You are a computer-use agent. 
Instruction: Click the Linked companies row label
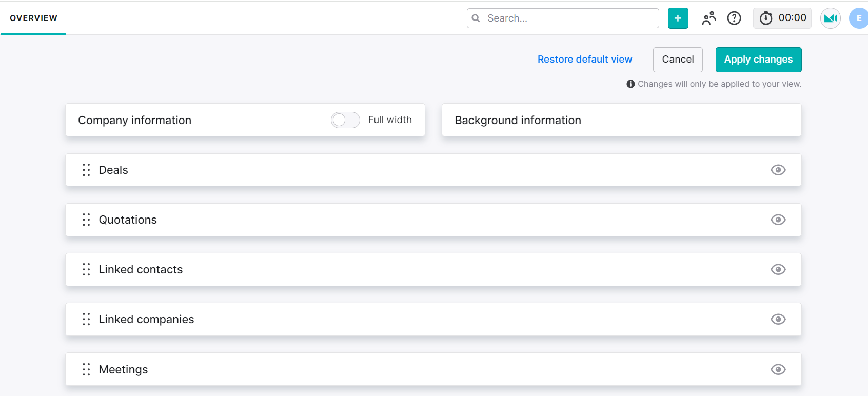point(146,319)
